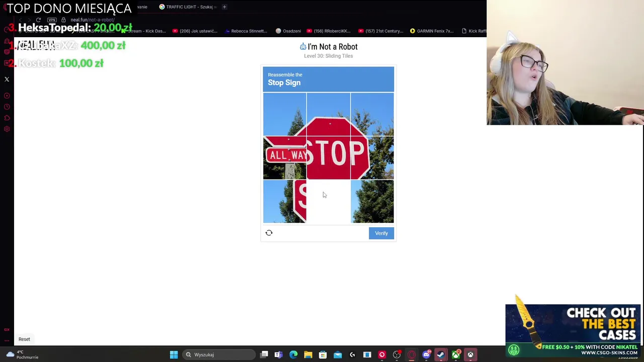Viewport: 644px width, 362px height.
Task: Click the Wyszukaj taskbar search box
Action: point(219,355)
